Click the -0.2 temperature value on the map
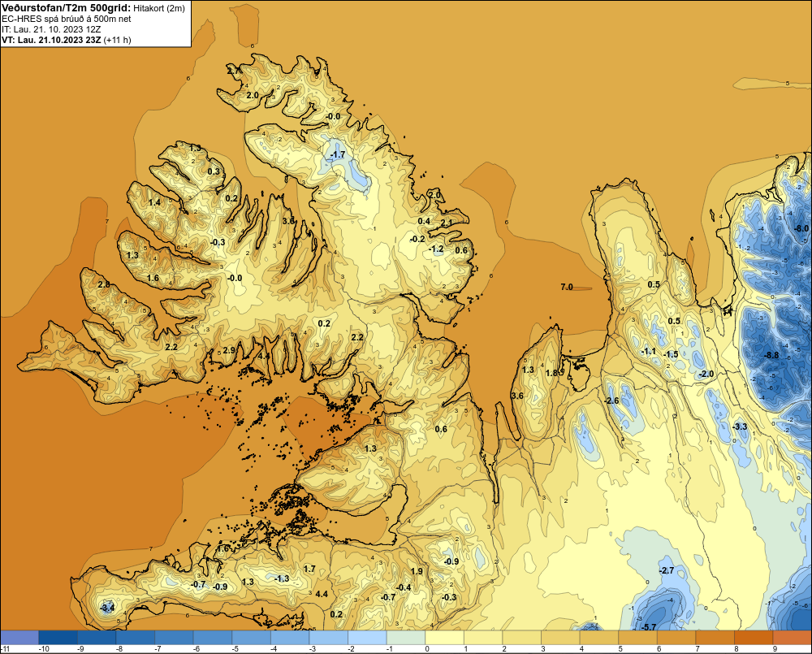Image resolution: width=812 pixels, height=654 pixels. point(417,239)
